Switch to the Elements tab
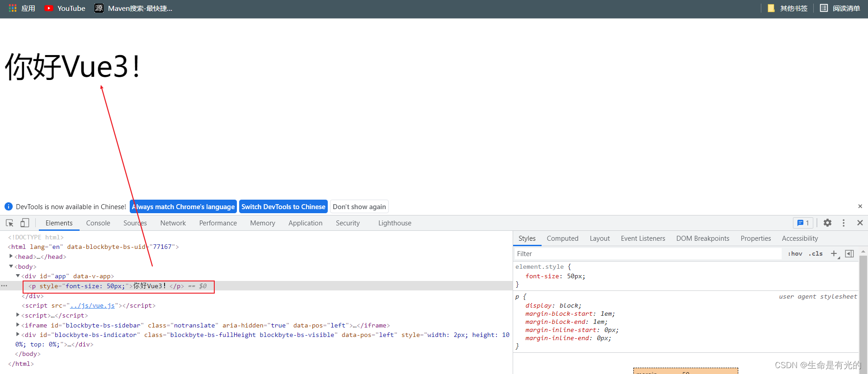Viewport: 868px width, 374px height. click(x=59, y=223)
